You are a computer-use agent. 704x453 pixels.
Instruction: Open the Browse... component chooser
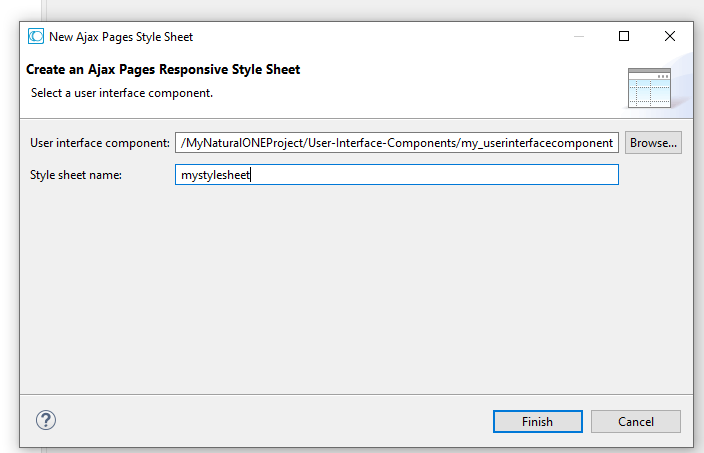pyautogui.click(x=653, y=143)
